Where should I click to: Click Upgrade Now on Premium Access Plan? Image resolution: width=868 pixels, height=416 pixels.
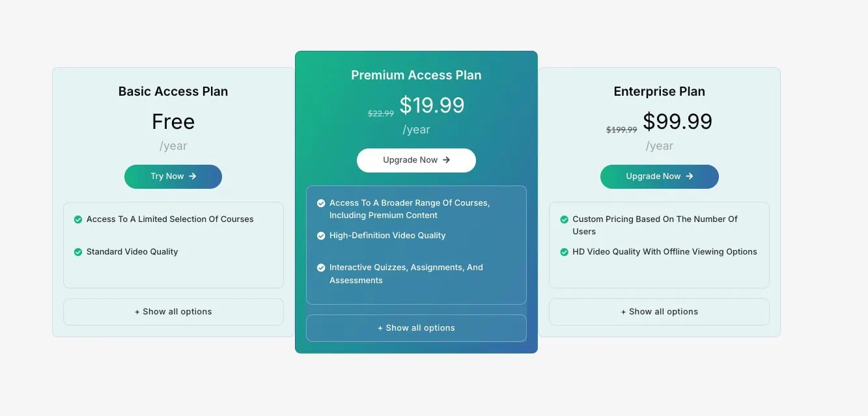pos(416,160)
